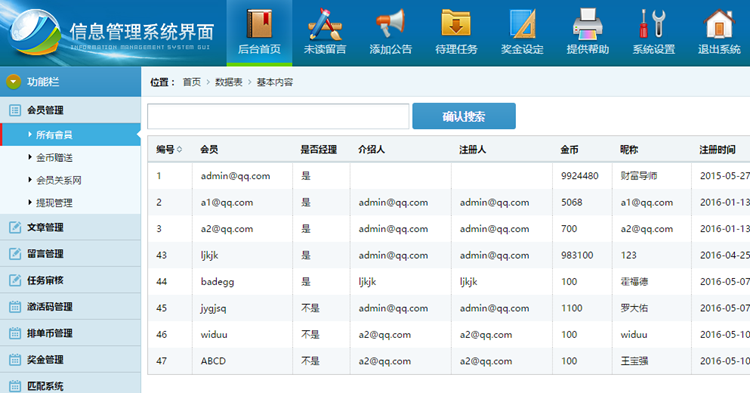Click the 会员 column header
This screenshot has height=393, width=750.
(x=209, y=150)
